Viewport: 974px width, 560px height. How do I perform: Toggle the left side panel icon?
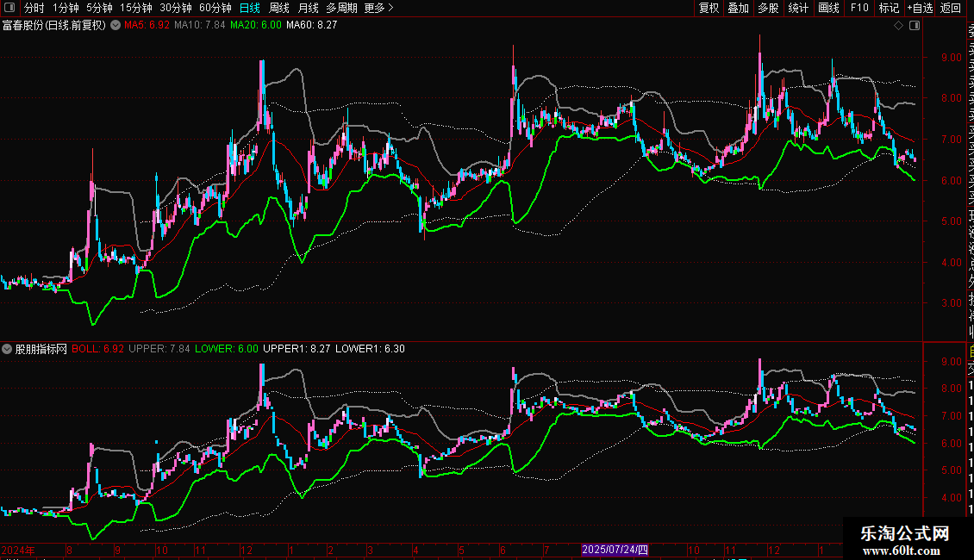9,8
